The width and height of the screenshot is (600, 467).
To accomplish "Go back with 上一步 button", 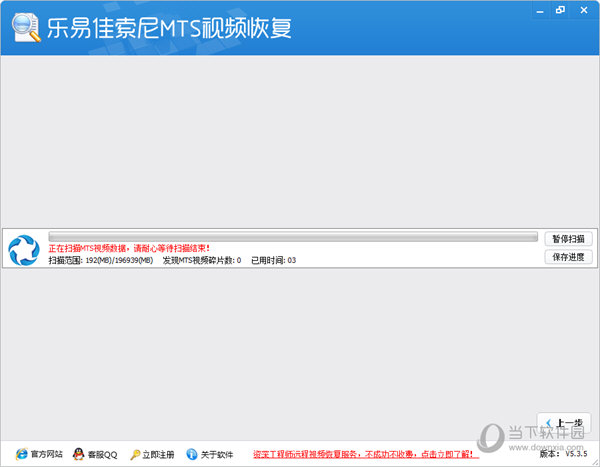I will pyautogui.click(x=564, y=423).
